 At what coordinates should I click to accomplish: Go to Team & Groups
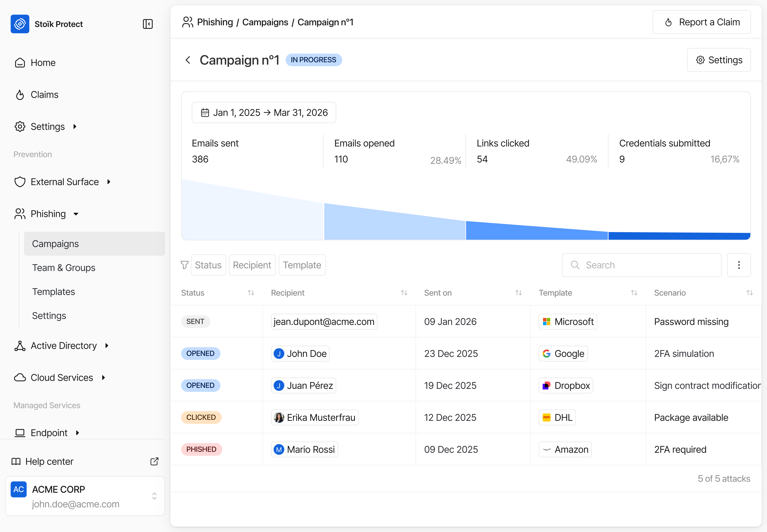64,268
